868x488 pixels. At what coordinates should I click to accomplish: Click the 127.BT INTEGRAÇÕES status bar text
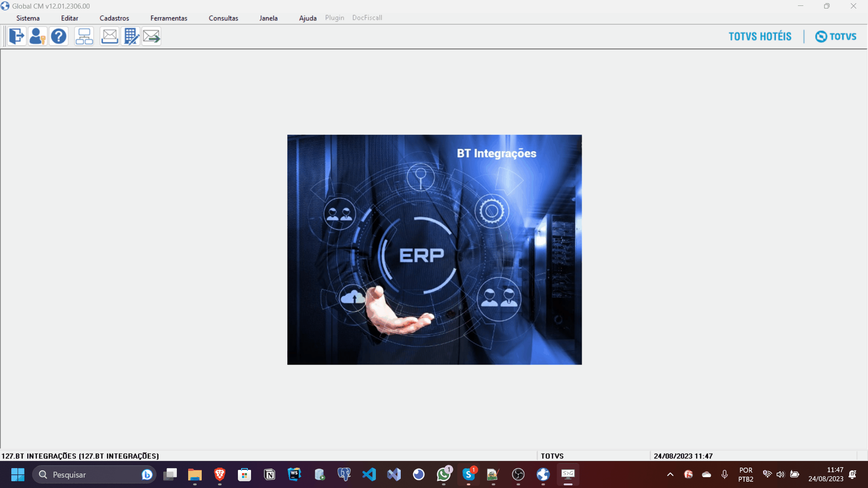tap(81, 456)
